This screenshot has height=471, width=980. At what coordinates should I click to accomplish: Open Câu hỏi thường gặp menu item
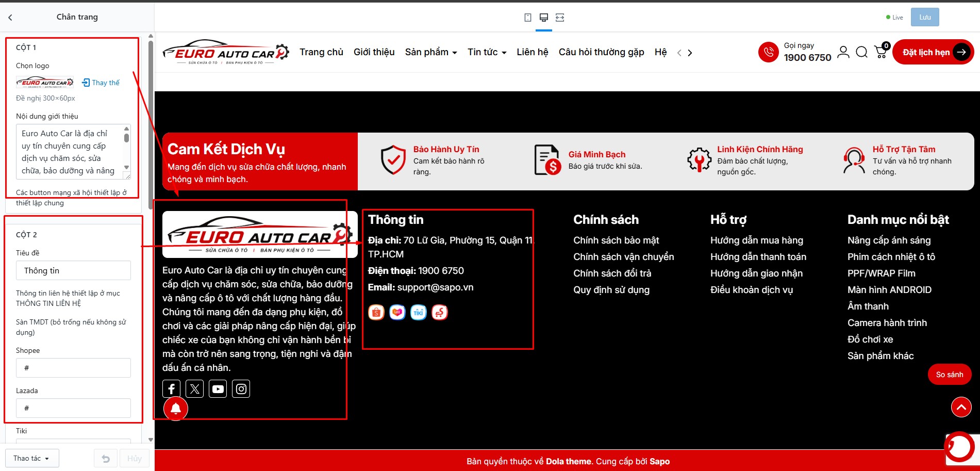[601, 52]
